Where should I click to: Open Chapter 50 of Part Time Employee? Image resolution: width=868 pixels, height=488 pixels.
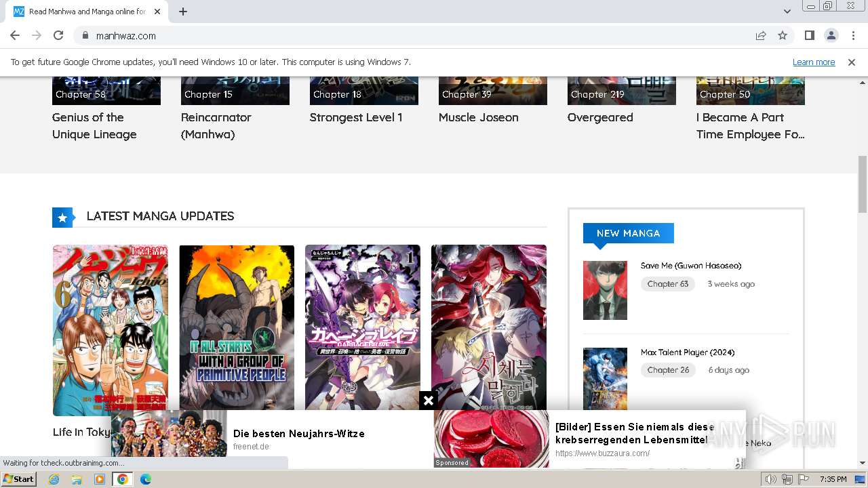tap(725, 94)
